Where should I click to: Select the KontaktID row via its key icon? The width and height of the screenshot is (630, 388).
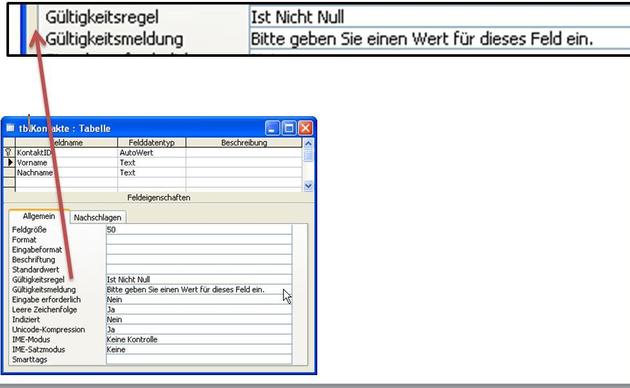(9, 153)
